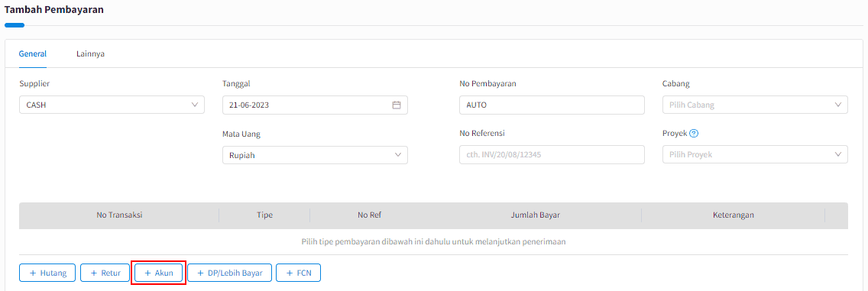Click the Mata Uang field label
The image size is (868, 291).
(x=241, y=134)
